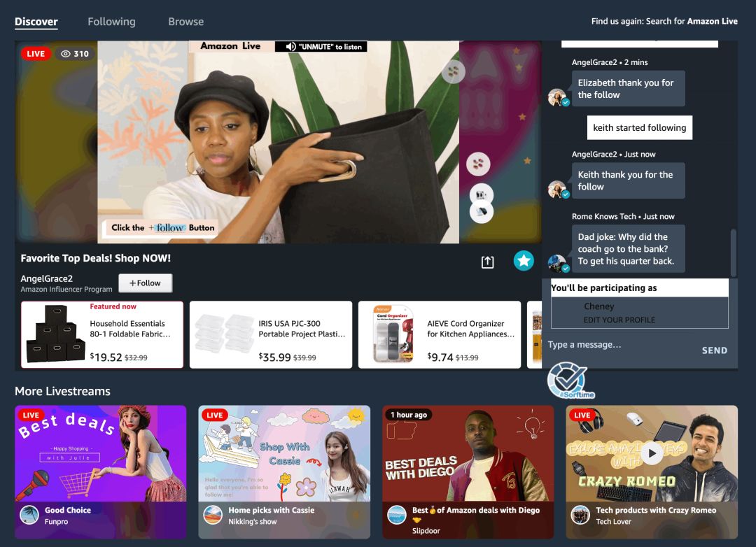Image resolution: width=756 pixels, height=547 pixels.
Task: Click the Tech Lover channel avatar
Action: [580, 516]
